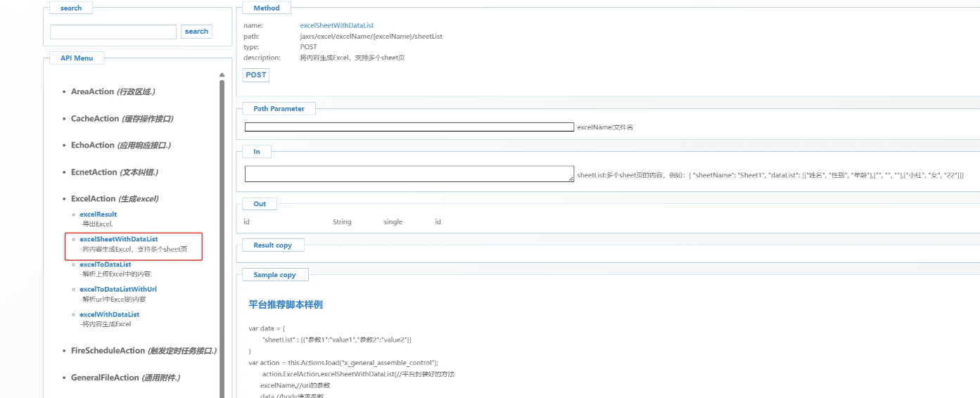
Task: Click the search button
Action: 196,32
